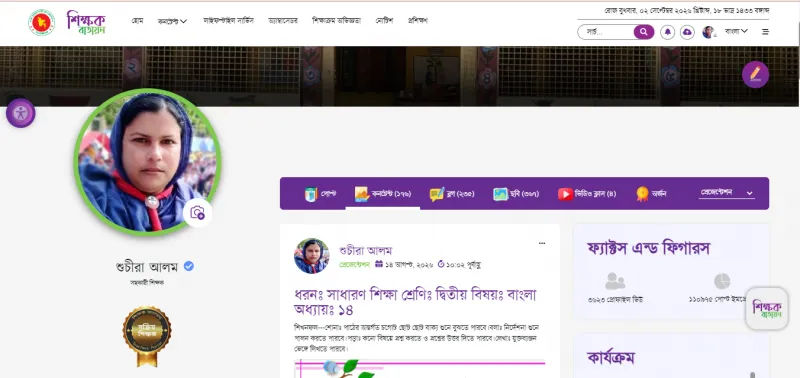Click the photos tab image icon
Screen dimensions: 800x378
pos(501,194)
